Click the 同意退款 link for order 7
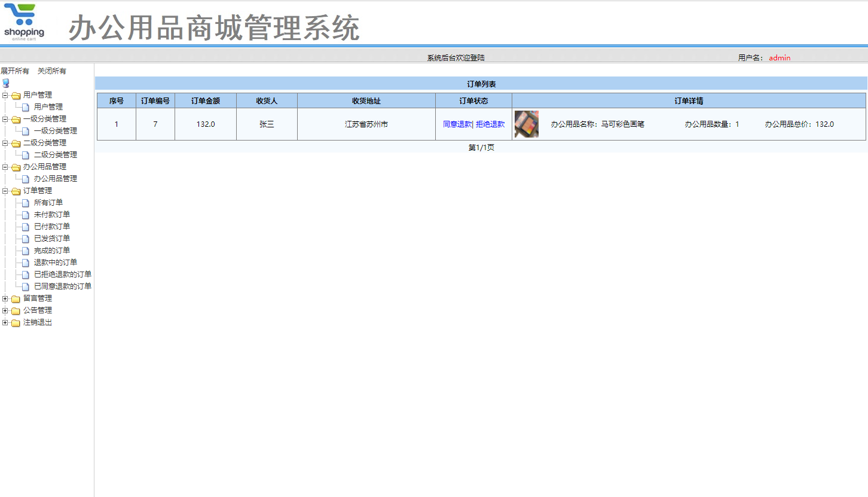The image size is (868, 497). click(x=457, y=124)
